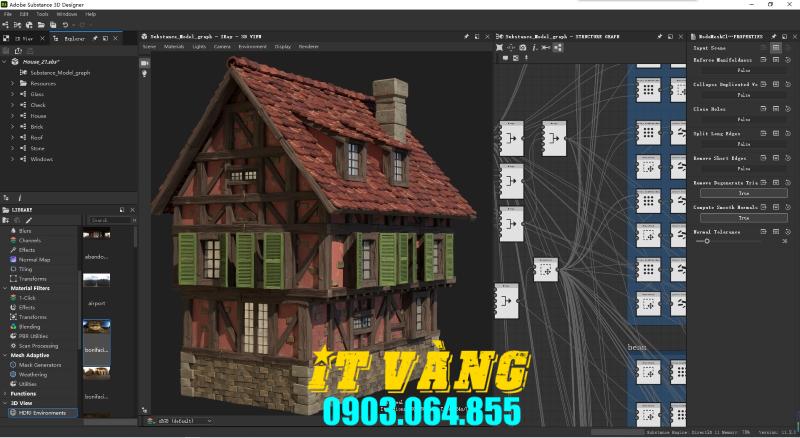Expand the Functions library category
The height and width of the screenshot is (438, 800).
[5, 394]
